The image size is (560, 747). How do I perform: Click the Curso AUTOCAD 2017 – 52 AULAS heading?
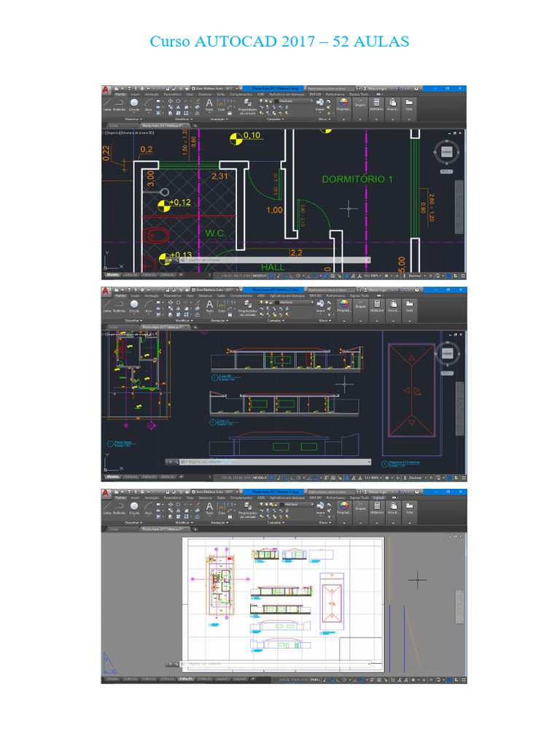click(x=279, y=42)
